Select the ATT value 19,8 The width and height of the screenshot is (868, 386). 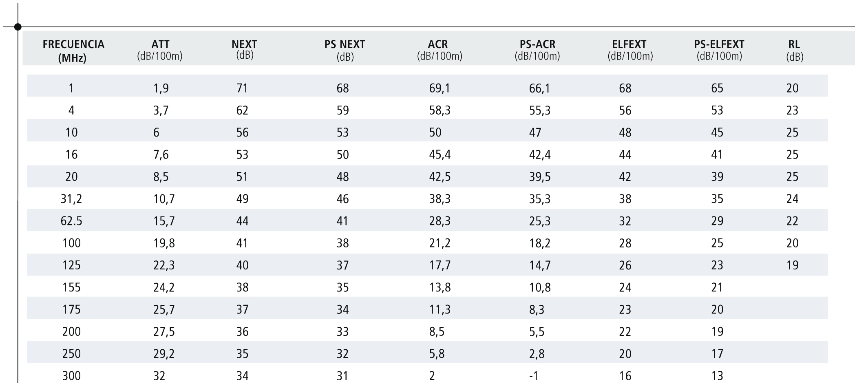point(164,243)
